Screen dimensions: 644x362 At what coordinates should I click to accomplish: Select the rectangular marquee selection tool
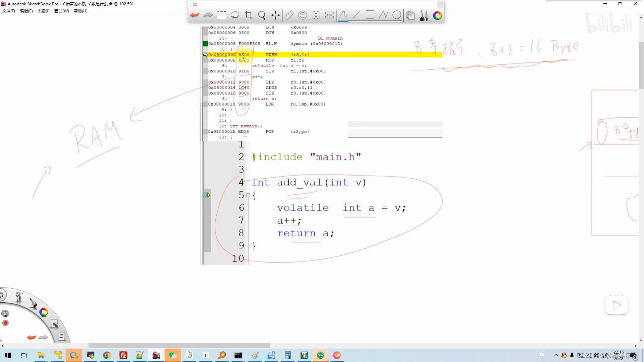click(221, 15)
